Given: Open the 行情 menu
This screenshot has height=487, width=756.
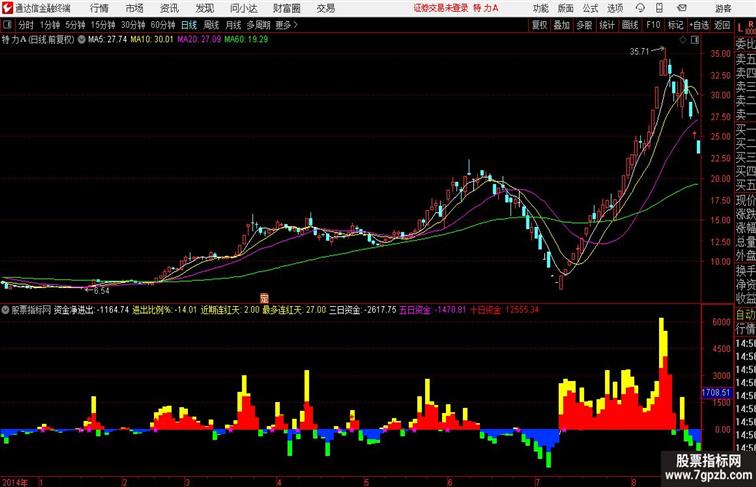Looking at the screenshot, I should pos(99,8).
